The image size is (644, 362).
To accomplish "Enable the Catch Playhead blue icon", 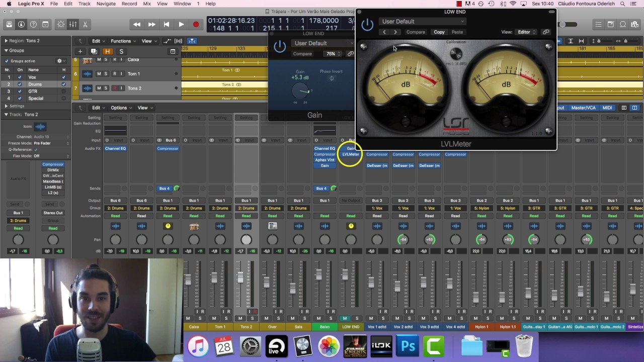I will click(x=192, y=41).
